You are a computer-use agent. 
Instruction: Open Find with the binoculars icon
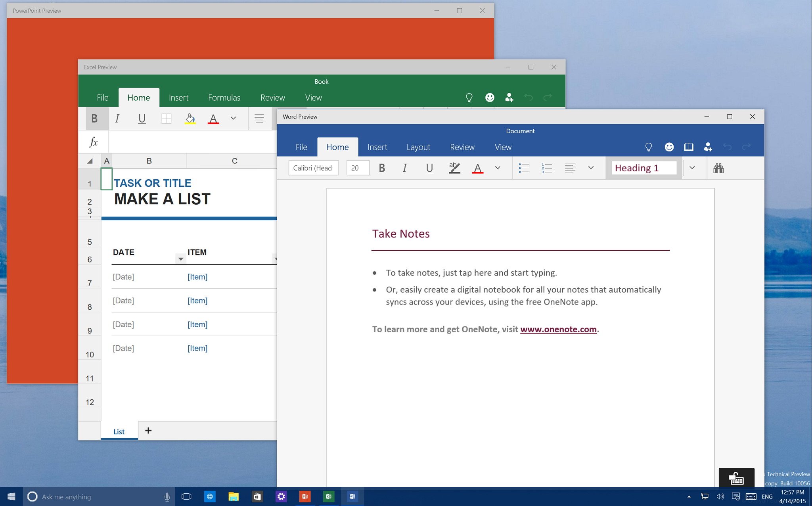coord(718,168)
